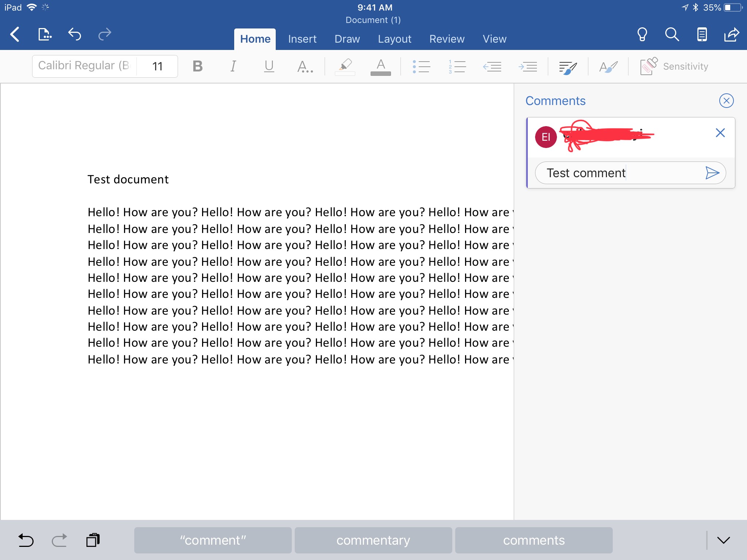
Task: Decrease the paragraph indent
Action: [492, 66]
